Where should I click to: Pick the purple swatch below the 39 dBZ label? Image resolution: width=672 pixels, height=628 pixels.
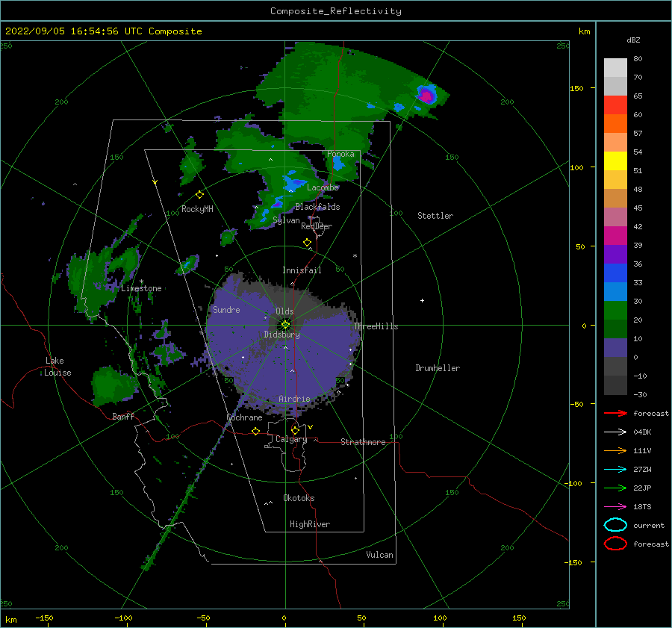[x=615, y=255]
